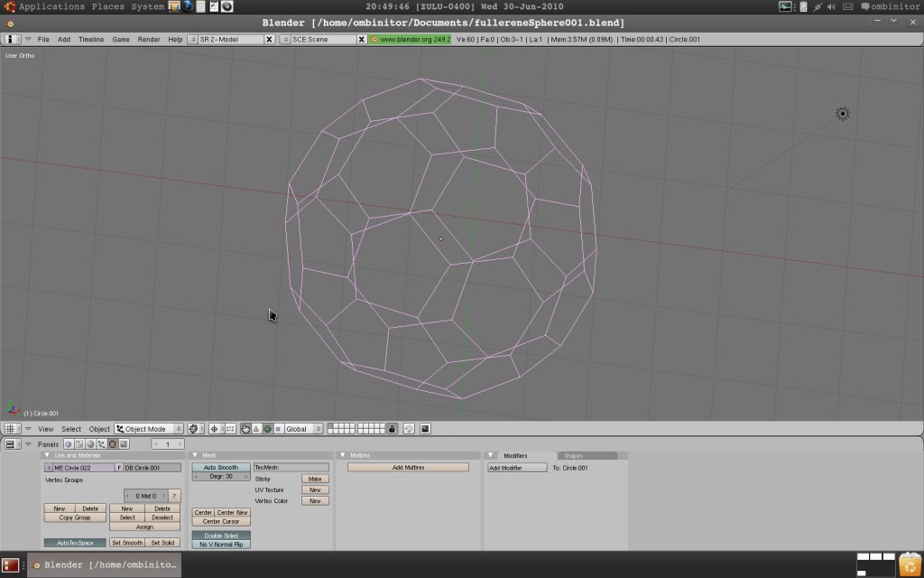
Task: Enable the scale manipulator icon
Action: (278, 429)
